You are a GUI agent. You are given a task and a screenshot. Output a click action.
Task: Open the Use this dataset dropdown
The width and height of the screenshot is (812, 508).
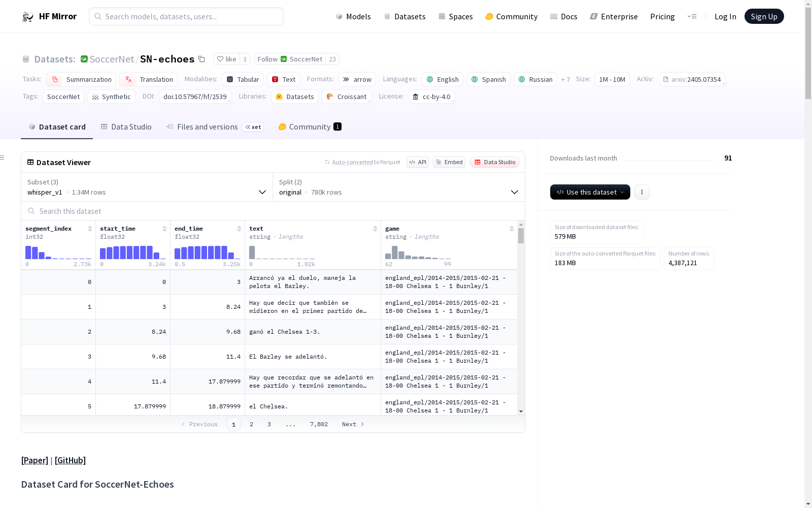click(x=590, y=192)
